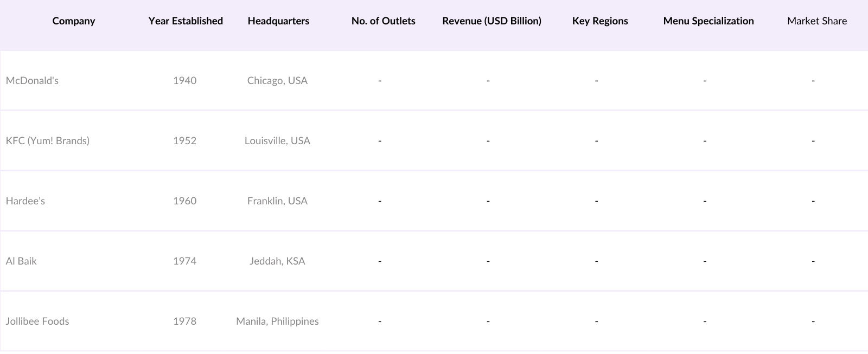Select the Menu Specialization header
The image size is (868, 354).
[x=709, y=21]
